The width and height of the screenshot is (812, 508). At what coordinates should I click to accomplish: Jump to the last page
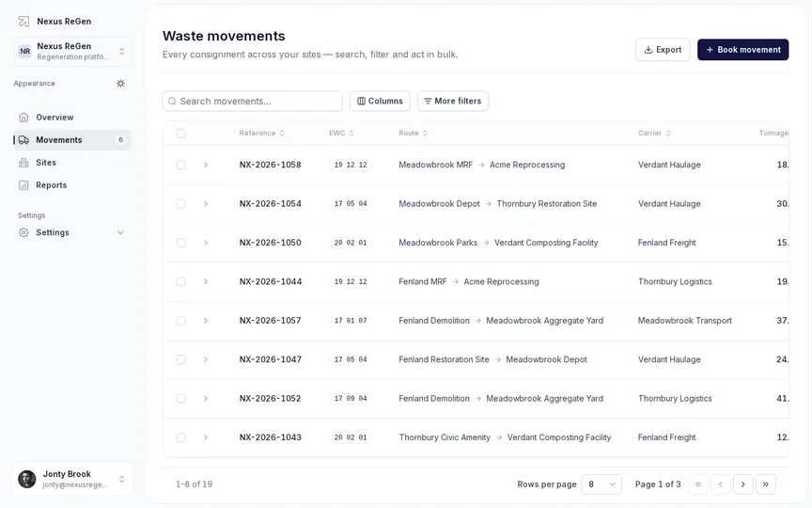pyautogui.click(x=765, y=484)
